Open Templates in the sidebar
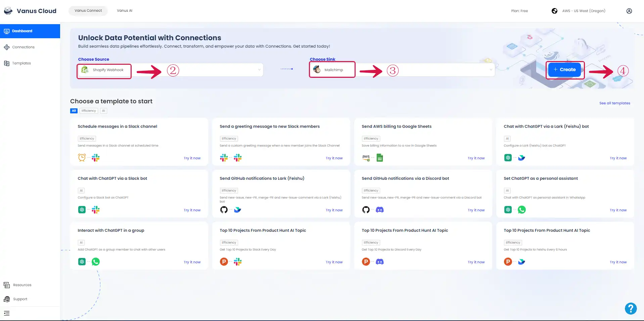This screenshot has height=321, width=644. tap(30, 63)
